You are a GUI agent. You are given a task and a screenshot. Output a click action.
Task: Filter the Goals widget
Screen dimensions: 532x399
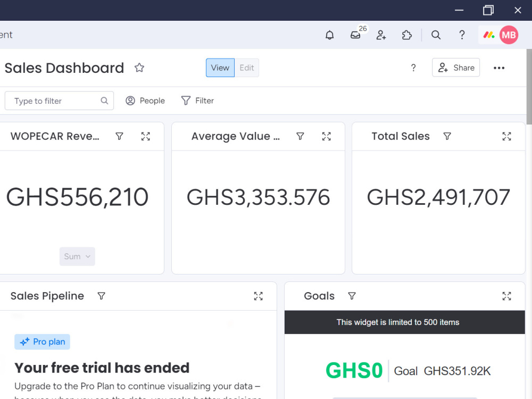352,296
